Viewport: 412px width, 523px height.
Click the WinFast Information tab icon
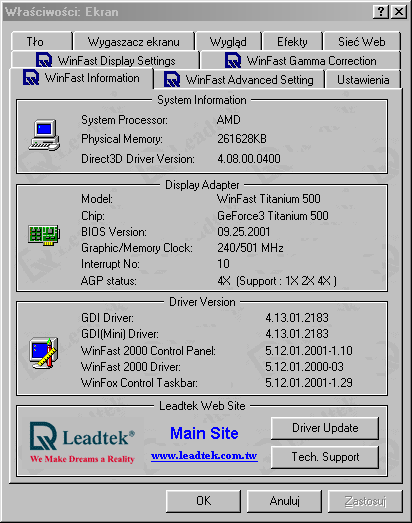pos(31,77)
